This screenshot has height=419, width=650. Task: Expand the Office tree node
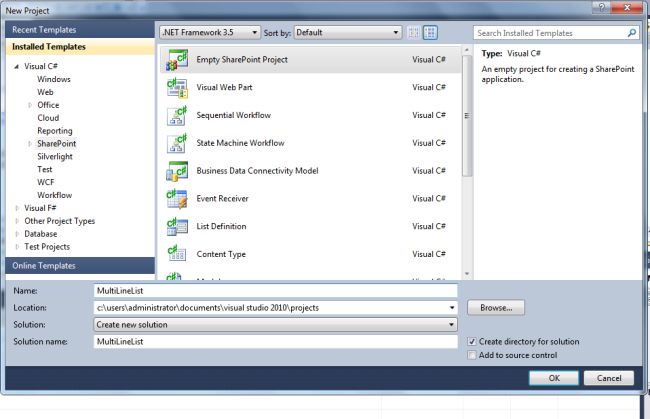30,105
